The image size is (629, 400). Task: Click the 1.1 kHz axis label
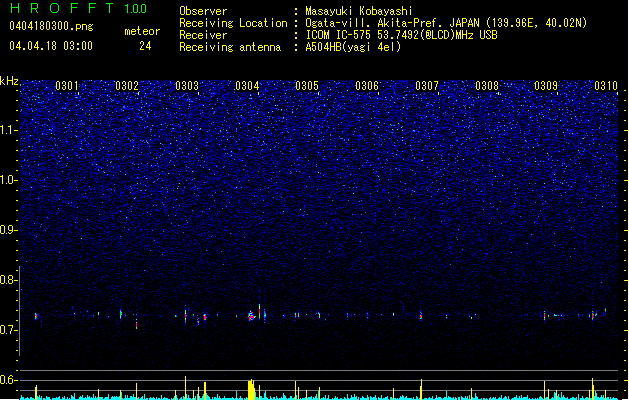click(x=9, y=130)
